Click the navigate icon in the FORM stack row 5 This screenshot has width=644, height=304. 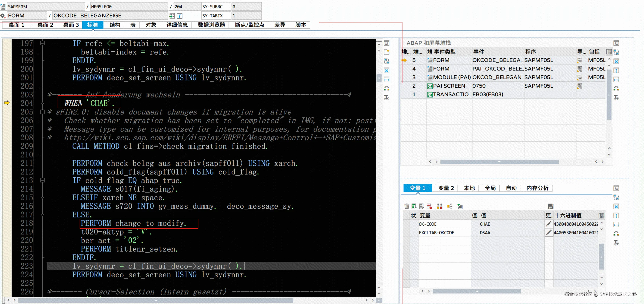tap(579, 60)
